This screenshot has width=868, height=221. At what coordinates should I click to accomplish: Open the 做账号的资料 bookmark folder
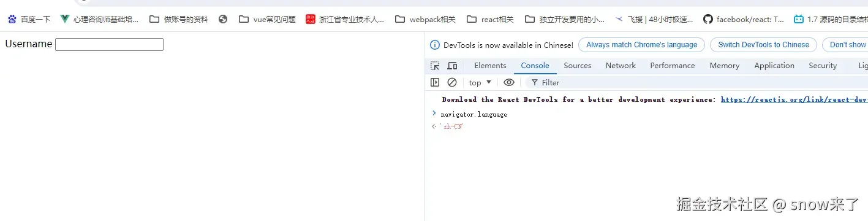click(x=179, y=19)
